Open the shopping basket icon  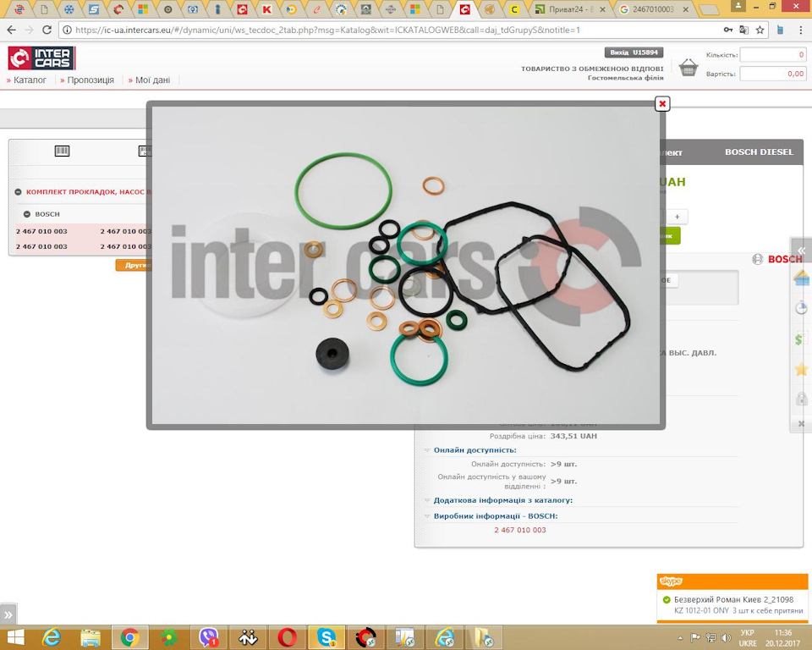[689, 68]
